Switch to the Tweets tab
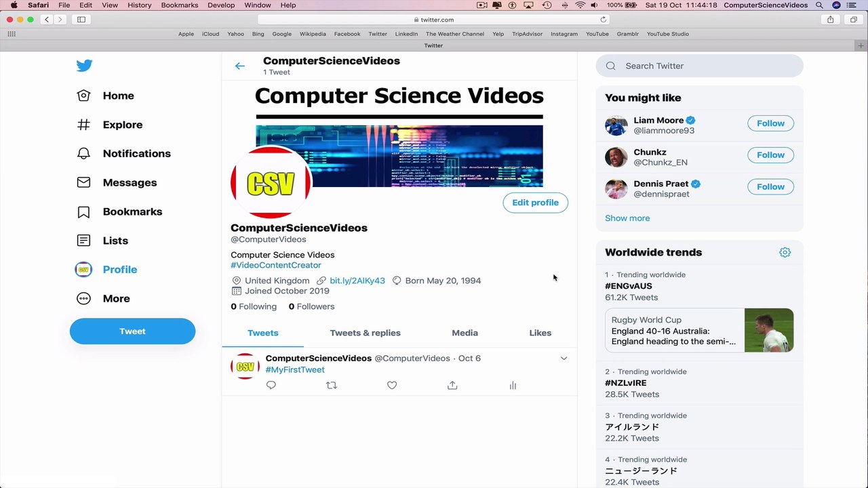 click(263, 333)
